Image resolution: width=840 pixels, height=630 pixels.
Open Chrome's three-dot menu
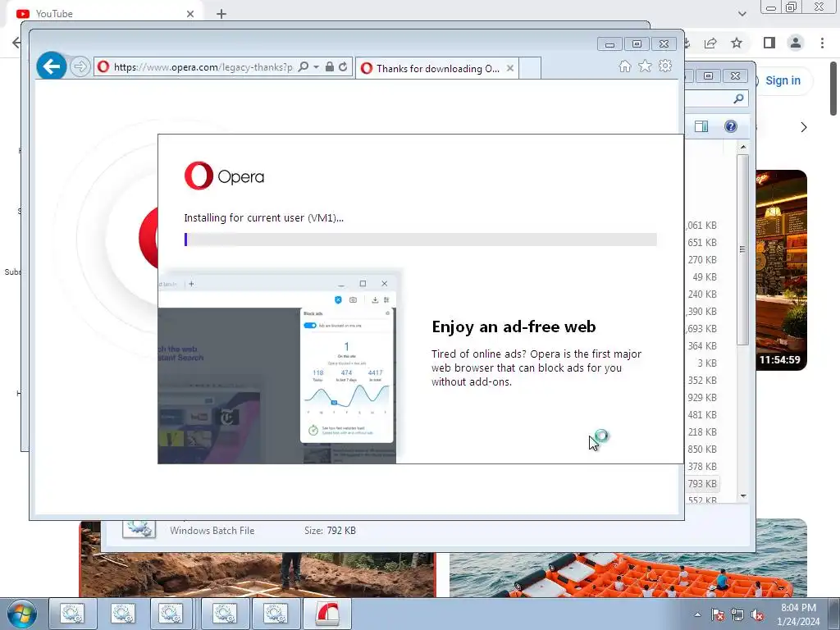(x=822, y=43)
